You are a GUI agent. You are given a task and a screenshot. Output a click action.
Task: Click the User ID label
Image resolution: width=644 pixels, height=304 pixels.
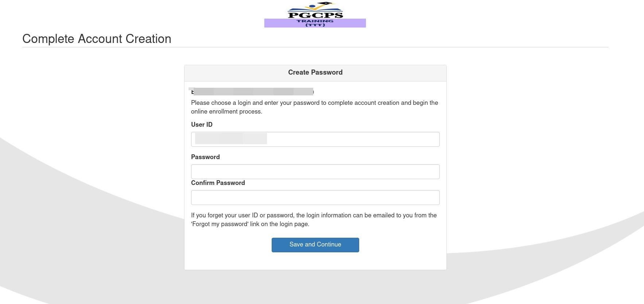(x=202, y=125)
